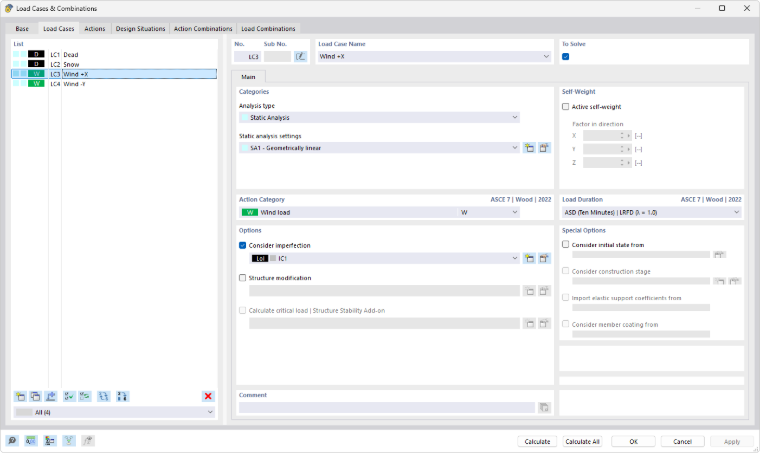Click the comment library icon beside the Comment field
Screen dimensions: 760x453
544,407
